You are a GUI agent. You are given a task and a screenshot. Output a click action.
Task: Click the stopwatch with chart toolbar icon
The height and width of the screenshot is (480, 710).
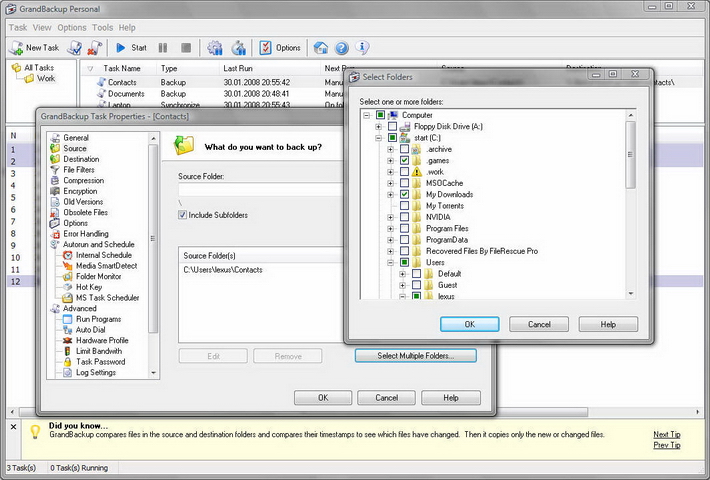239,48
